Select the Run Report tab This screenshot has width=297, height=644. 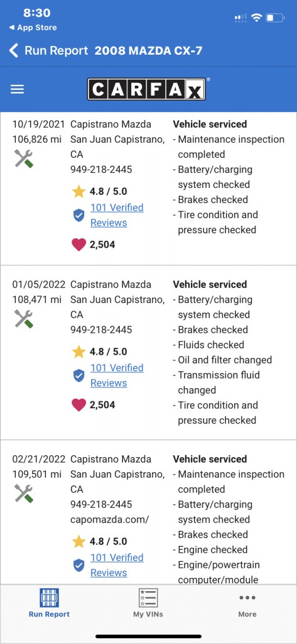click(49, 603)
